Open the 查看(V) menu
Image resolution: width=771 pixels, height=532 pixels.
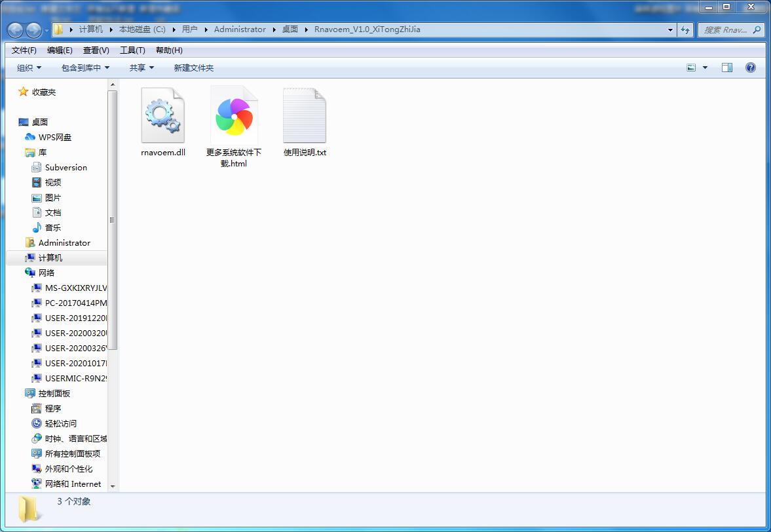click(96, 50)
